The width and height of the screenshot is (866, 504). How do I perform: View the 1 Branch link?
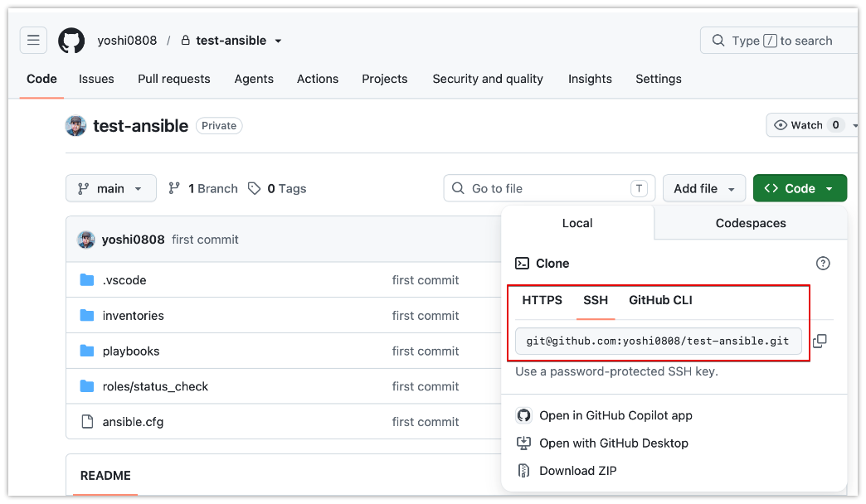coord(203,189)
